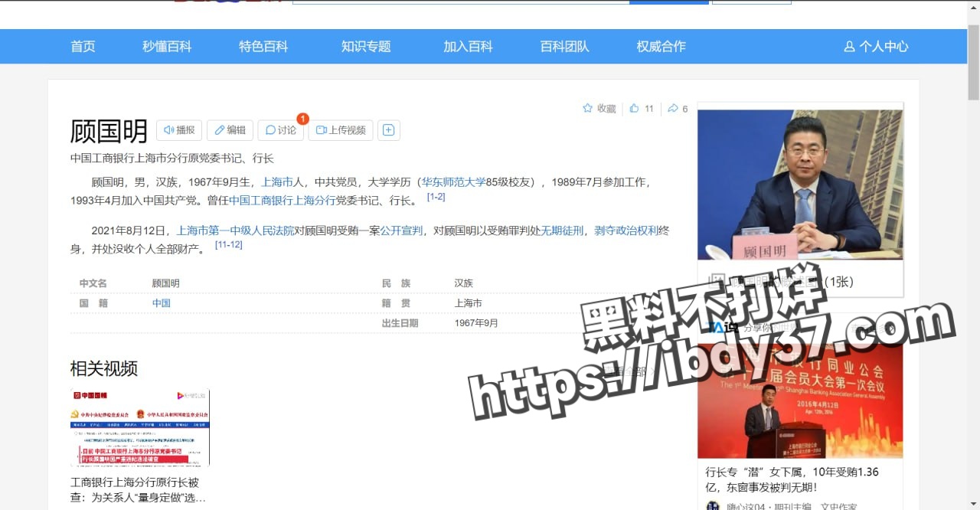Open reference citation [11-12]
980x510 pixels.
pos(229,244)
